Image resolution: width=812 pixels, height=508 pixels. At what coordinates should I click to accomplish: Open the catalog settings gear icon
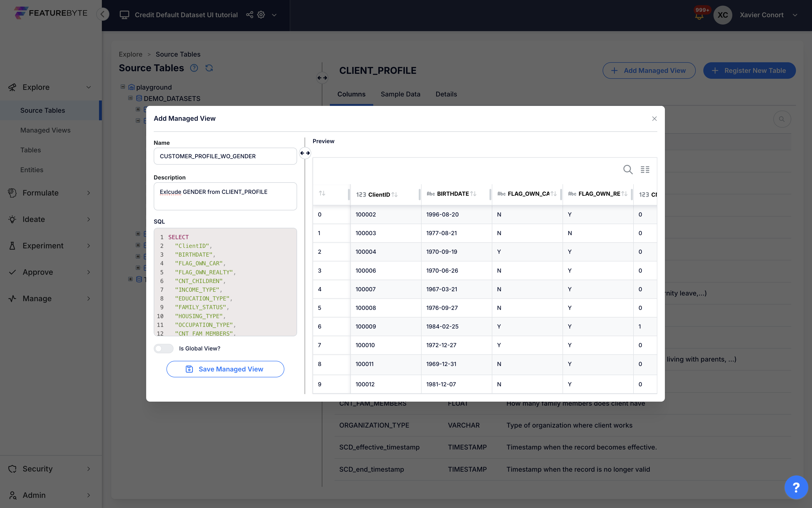point(261,15)
